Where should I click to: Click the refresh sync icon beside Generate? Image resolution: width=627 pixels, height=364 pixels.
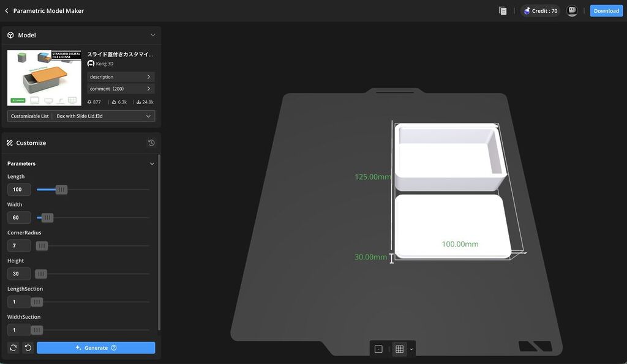click(x=13, y=348)
